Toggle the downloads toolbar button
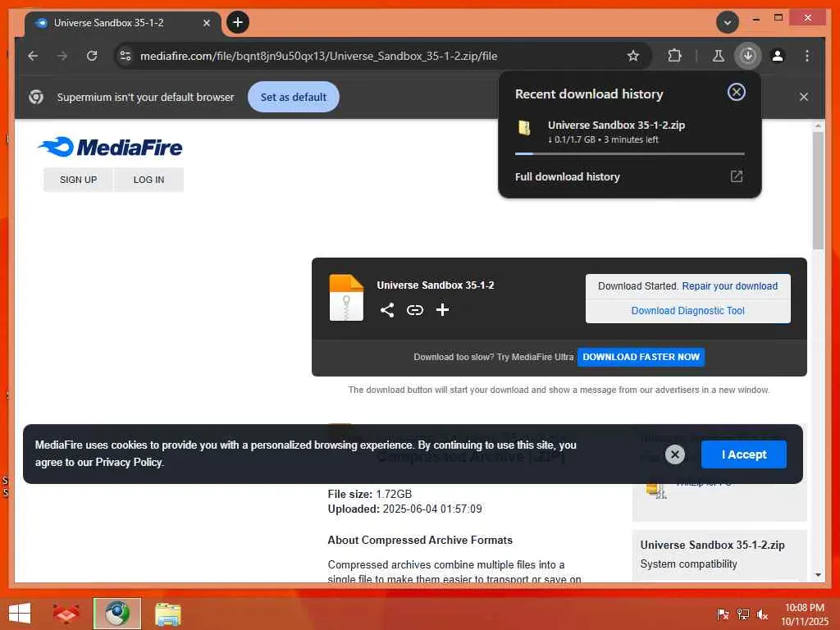Screen dimensions: 840x630 (x=748, y=56)
